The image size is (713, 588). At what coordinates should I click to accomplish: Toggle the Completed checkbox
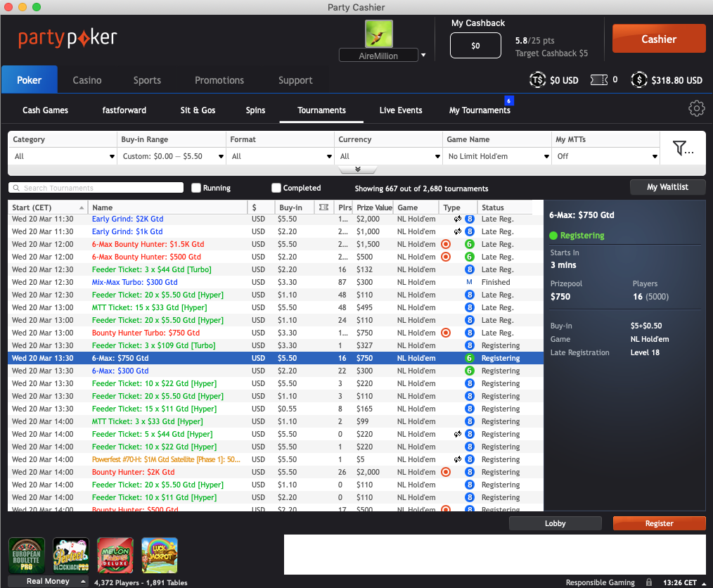click(276, 188)
